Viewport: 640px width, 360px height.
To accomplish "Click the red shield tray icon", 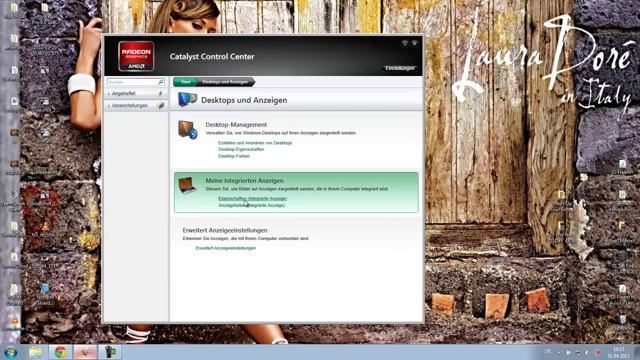I will pyautogui.click(x=597, y=352).
